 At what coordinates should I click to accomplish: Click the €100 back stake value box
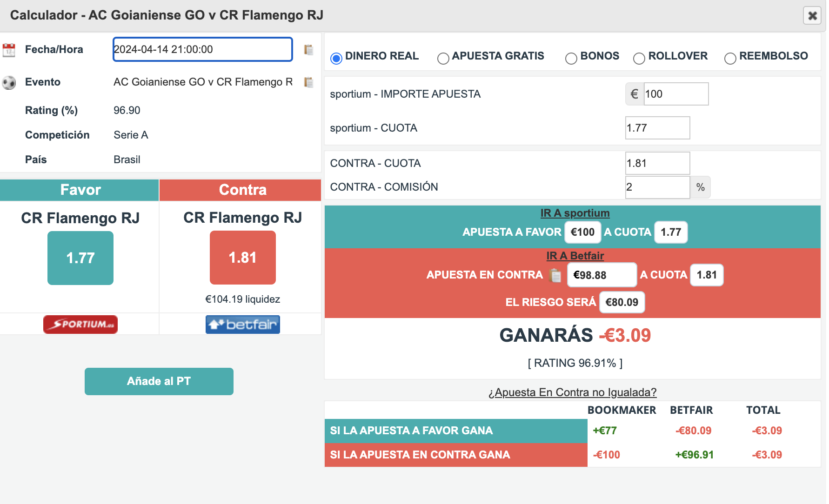coord(582,232)
